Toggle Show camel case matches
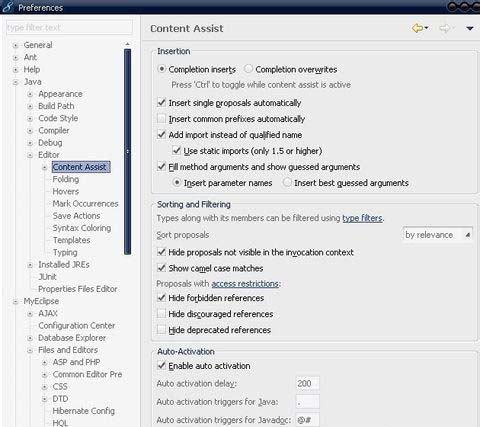The width and height of the screenshot is (480, 427). pyautogui.click(x=161, y=268)
